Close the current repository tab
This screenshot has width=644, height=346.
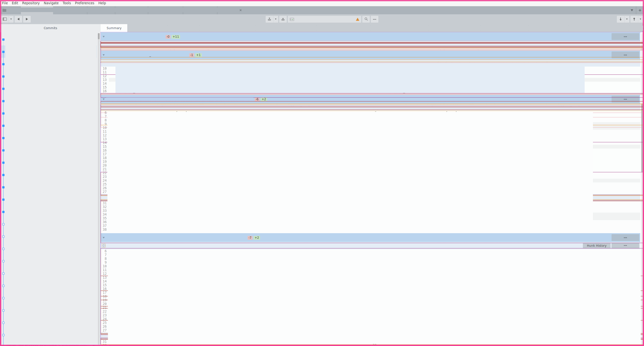[x=240, y=10]
